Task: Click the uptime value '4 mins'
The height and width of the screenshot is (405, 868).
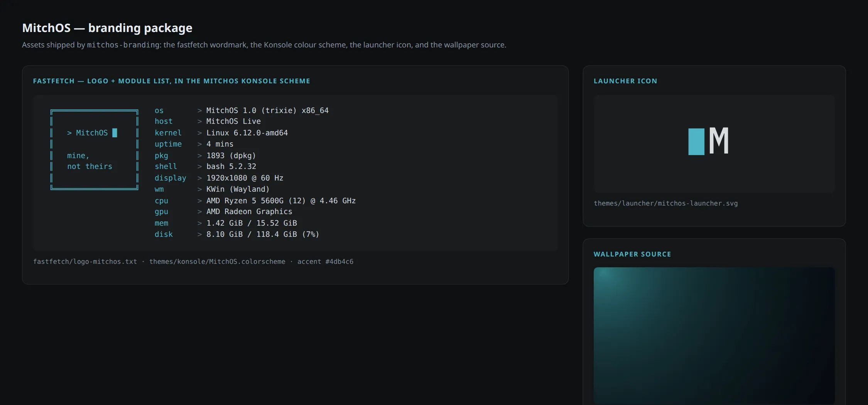Action: pyautogui.click(x=220, y=144)
